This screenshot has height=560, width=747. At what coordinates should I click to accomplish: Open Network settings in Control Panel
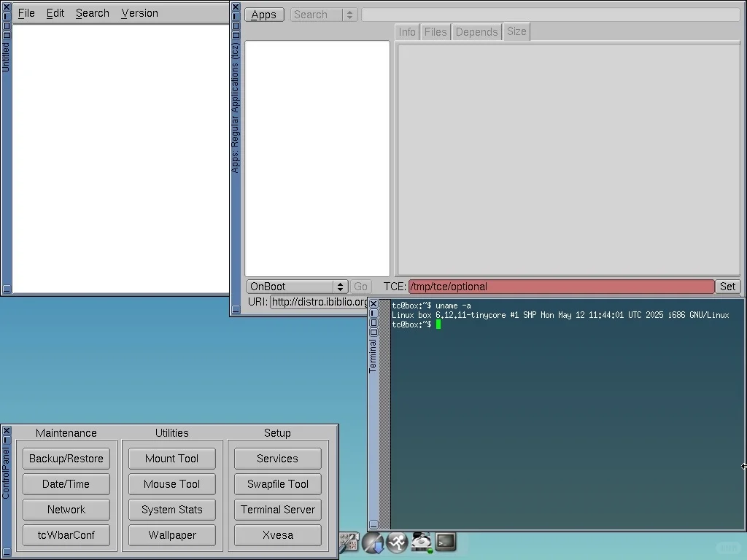(x=66, y=510)
